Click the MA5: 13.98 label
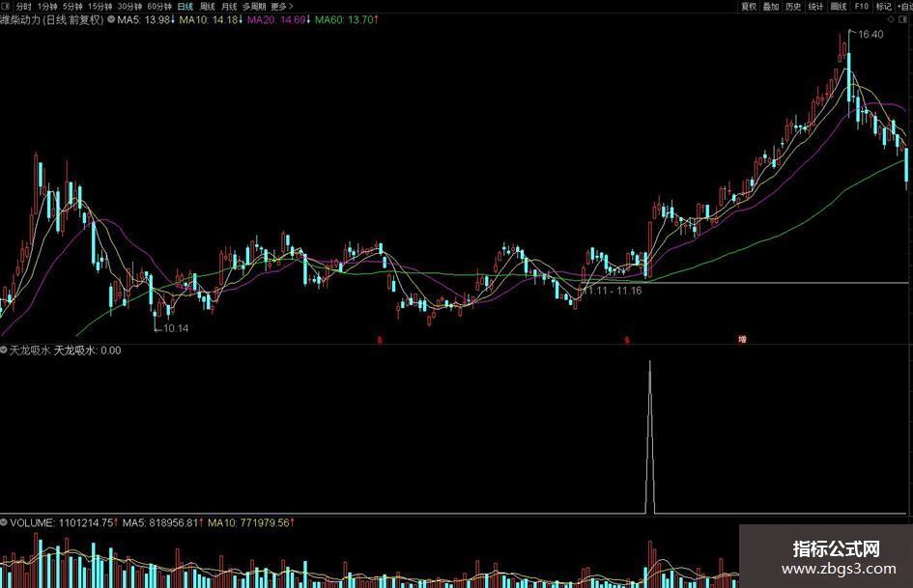This screenshot has height=588, width=913. 146,20
